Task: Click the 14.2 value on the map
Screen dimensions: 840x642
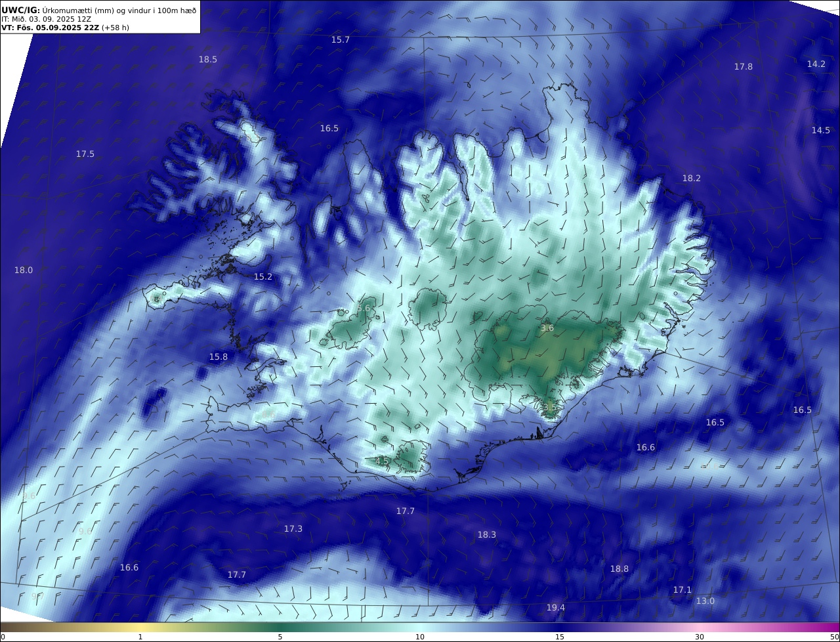Action: pyautogui.click(x=816, y=64)
